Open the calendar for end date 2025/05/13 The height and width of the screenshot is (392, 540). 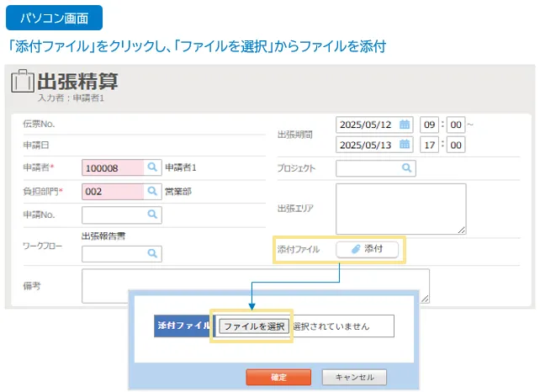click(405, 146)
